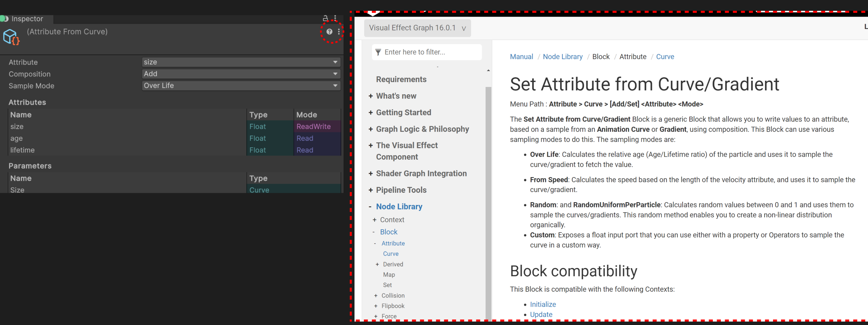This screenshot has height=325, width=868.
Task: Lock the Inspector panel
Action: pyautogui.click(x=325, y=18)
